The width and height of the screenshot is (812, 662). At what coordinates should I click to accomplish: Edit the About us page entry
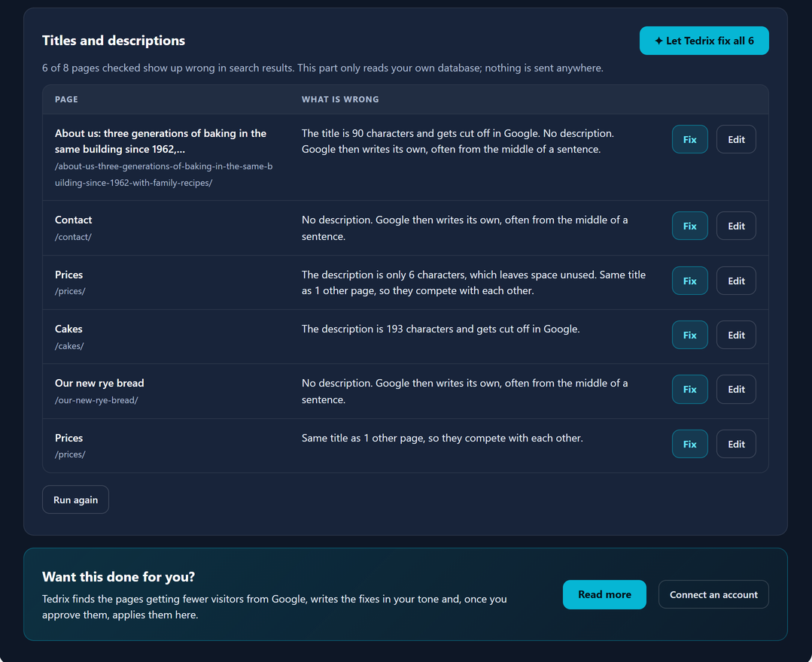click(736, 139)
